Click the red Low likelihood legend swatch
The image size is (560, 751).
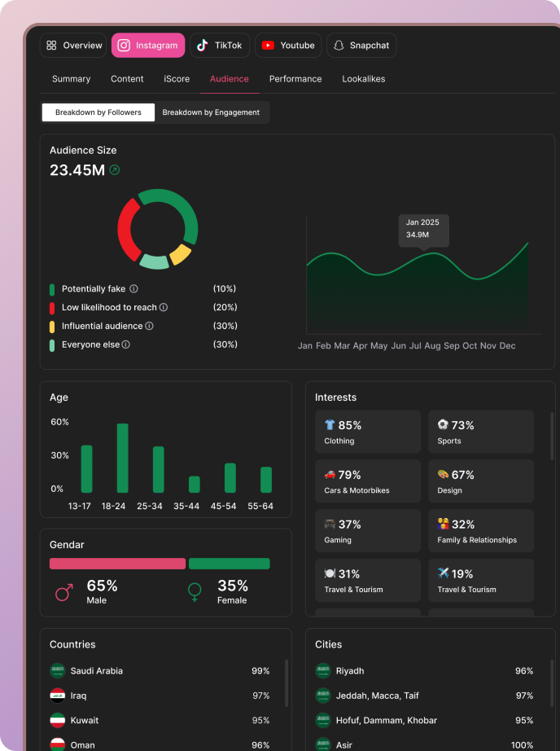tap(52, 308)
